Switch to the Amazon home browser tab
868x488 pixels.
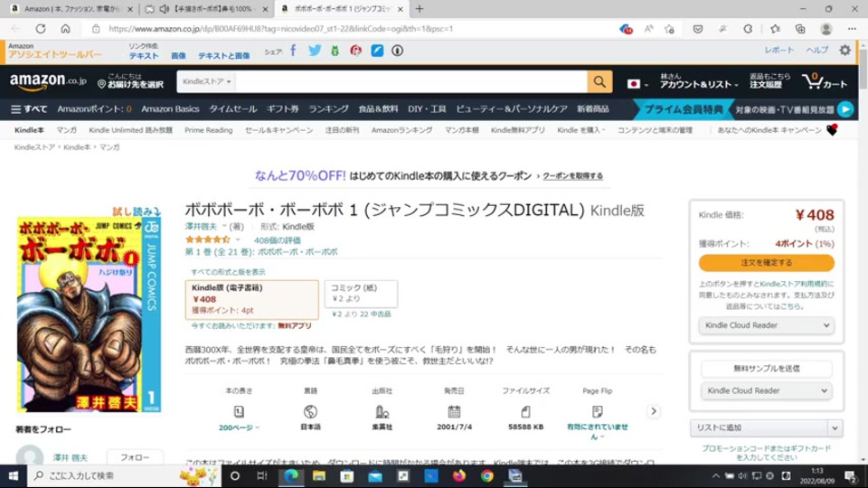coord(72,9)
